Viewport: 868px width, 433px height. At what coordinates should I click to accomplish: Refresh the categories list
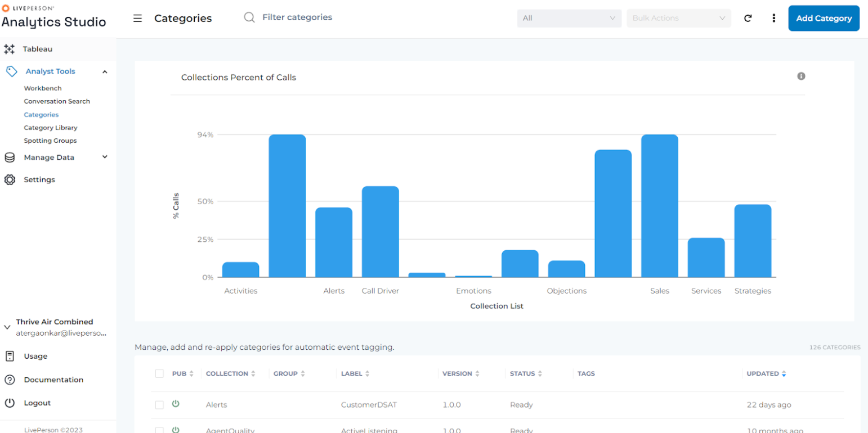point(748,18)
